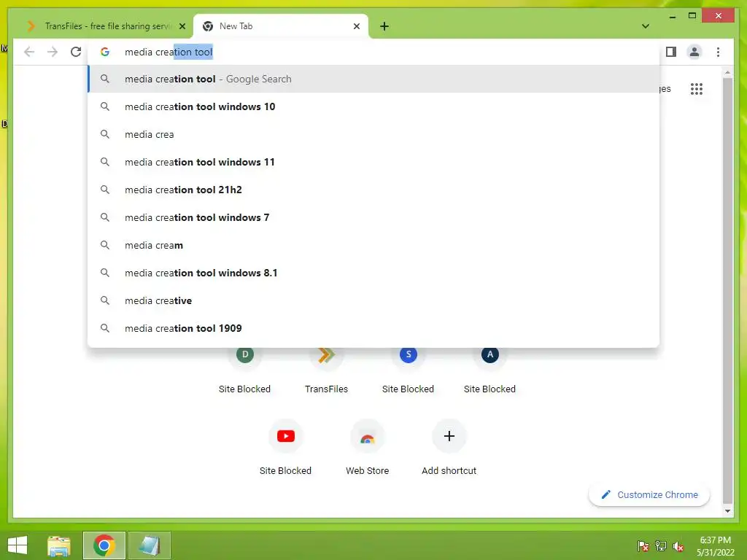Click the Customize Chrome button

(649, 495)
